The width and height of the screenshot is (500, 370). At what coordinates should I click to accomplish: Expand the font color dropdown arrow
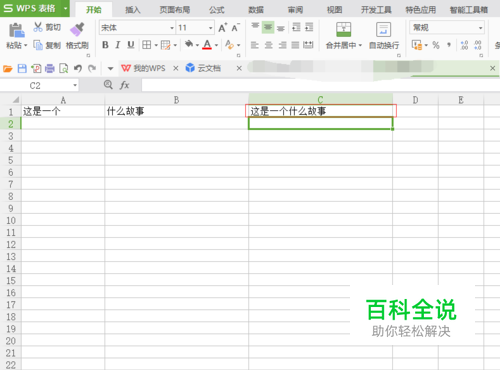coord(216,45)
